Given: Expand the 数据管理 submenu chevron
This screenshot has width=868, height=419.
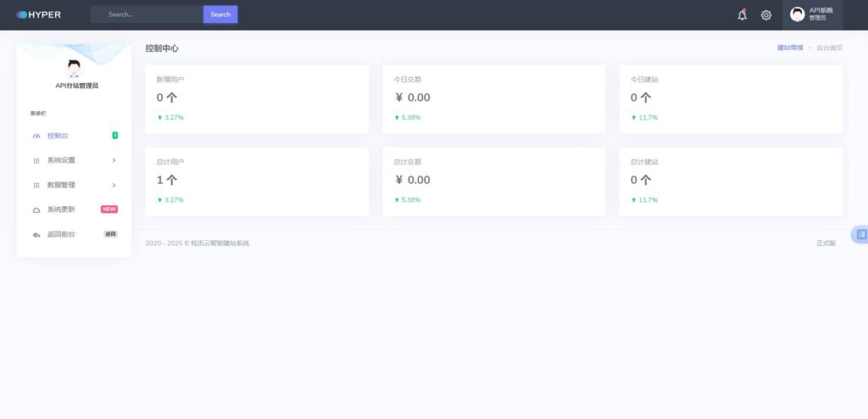Looking at the screenshot, I should tap(114, 185).
